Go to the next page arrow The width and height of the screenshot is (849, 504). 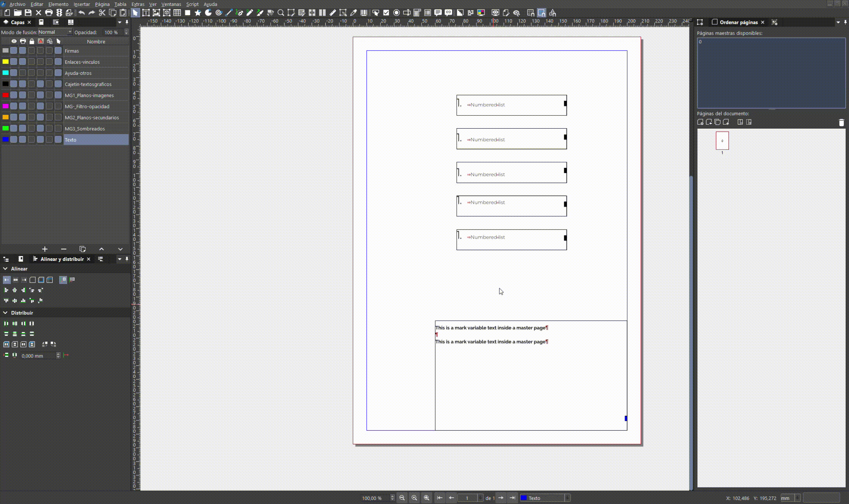[501, 498]
